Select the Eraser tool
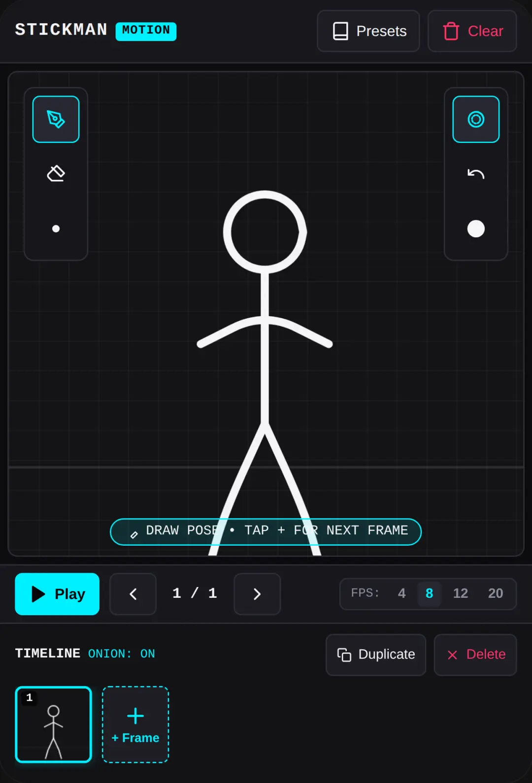The image size is (532, 783). pos(56,174)
